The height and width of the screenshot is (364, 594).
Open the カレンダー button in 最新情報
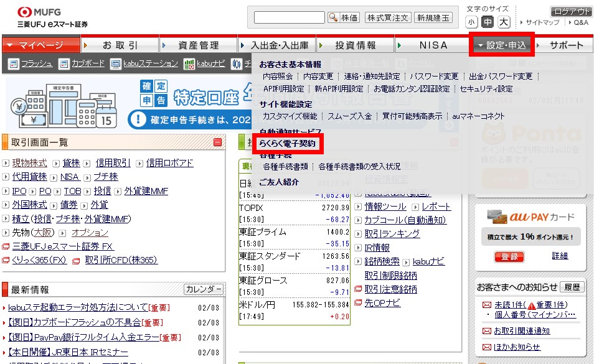(204, 289)
